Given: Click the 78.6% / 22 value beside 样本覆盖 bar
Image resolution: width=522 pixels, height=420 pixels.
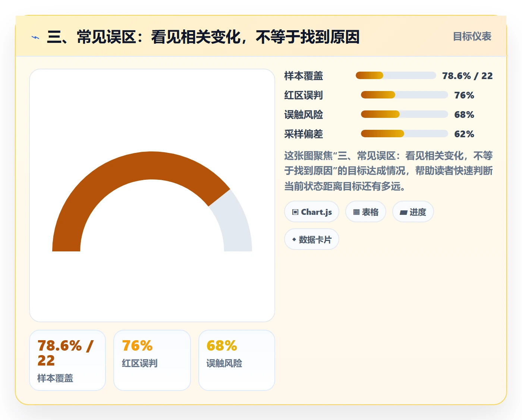Looking at the screenshot, I should [467, 76].
